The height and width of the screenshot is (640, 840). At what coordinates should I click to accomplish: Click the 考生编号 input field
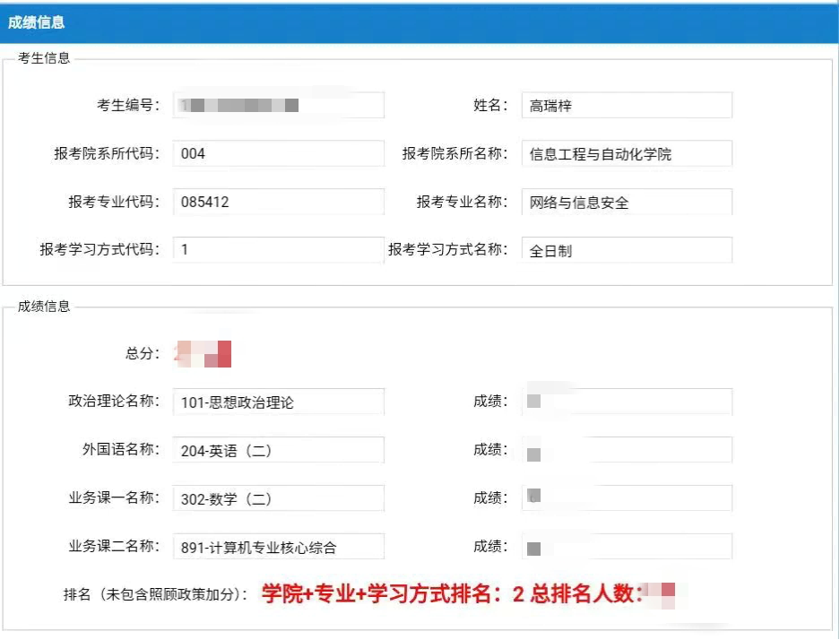[278, 104]
